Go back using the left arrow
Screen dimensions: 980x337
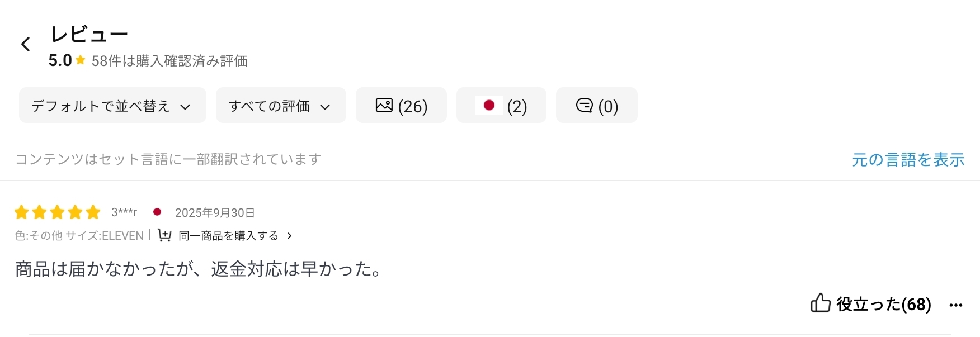point(26,44)
